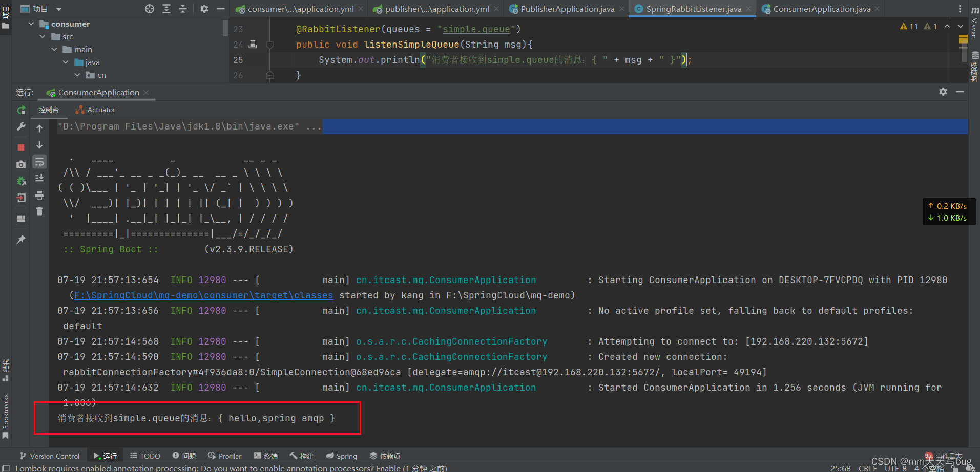The image size is (980, 472).
Task: Jump up the stack trace with up arrow
Action: click(x=39, y=128)
